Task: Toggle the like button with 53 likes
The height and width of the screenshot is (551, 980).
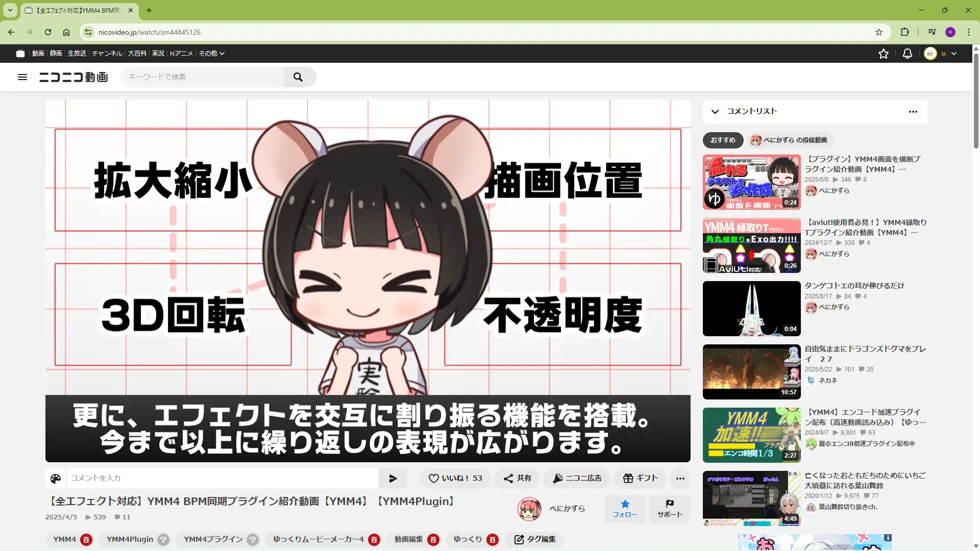Action: 455,479
